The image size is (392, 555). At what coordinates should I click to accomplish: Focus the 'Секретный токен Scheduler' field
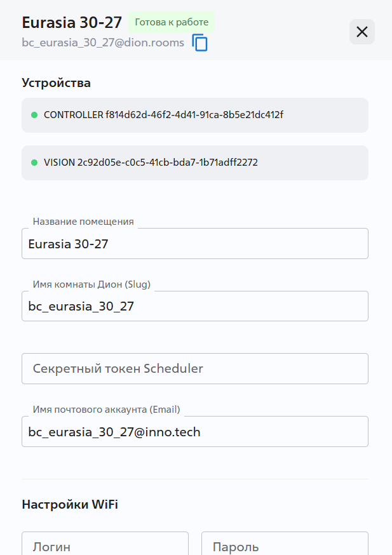tap(194, 369)
